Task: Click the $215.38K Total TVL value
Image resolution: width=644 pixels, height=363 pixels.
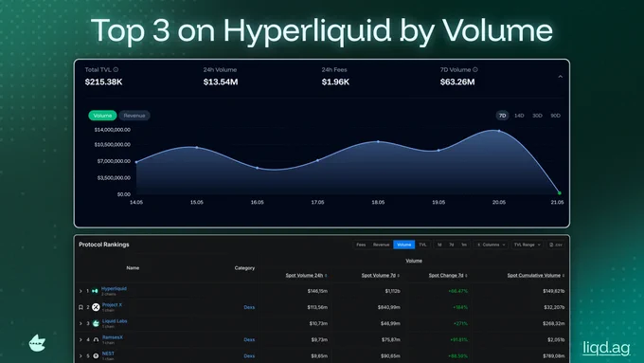Action: pos(103,82)
